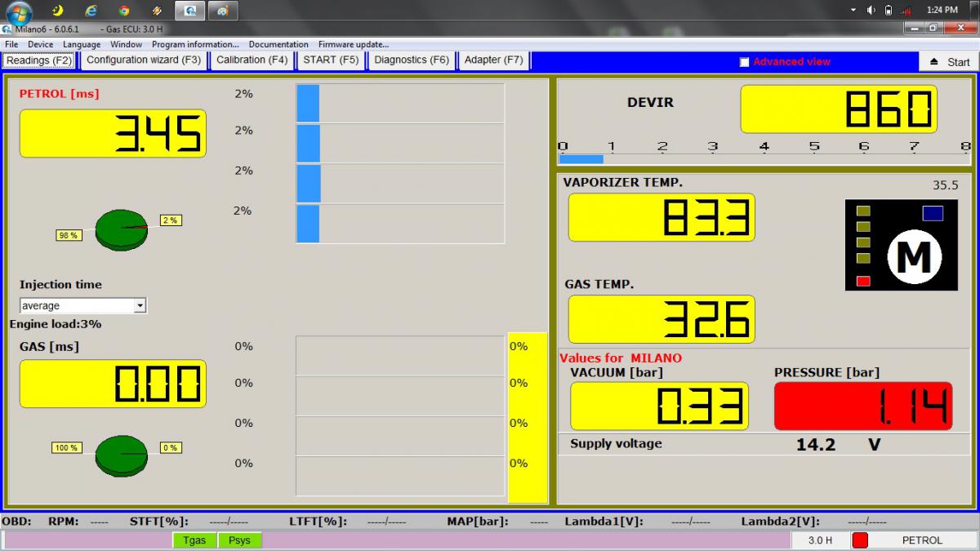Launch Google Chrome from the taskbar

pyautogui.click(x=123, y=11)
